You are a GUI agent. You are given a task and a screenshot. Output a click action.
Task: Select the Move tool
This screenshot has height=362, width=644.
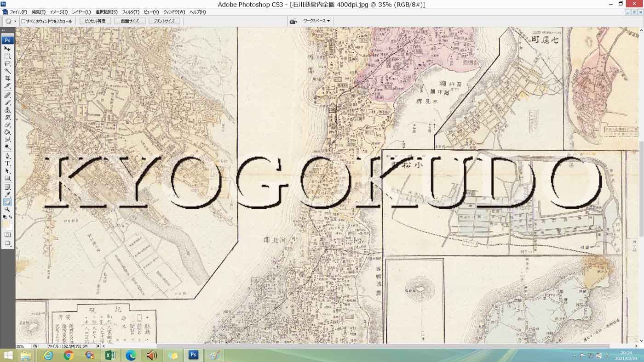7,48
